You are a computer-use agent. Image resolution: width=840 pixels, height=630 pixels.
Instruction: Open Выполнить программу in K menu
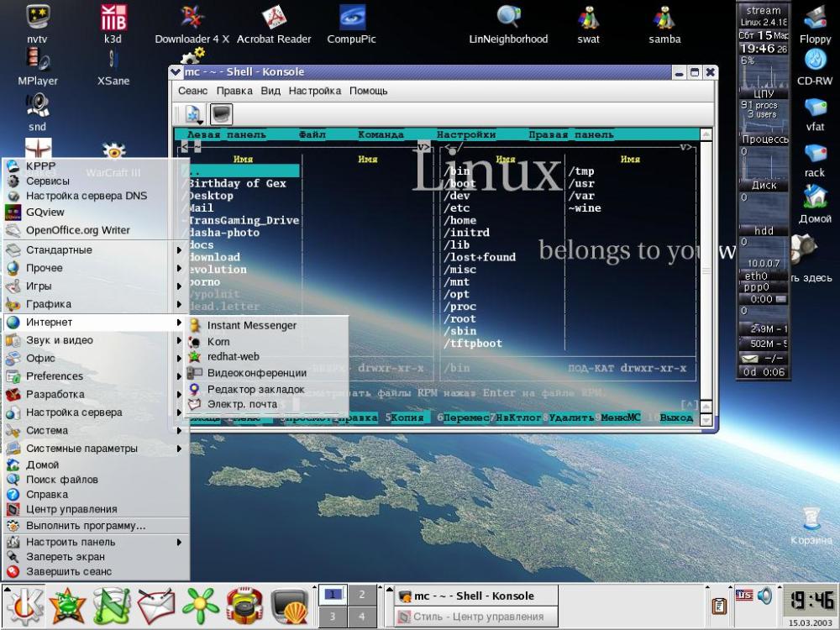95,526
